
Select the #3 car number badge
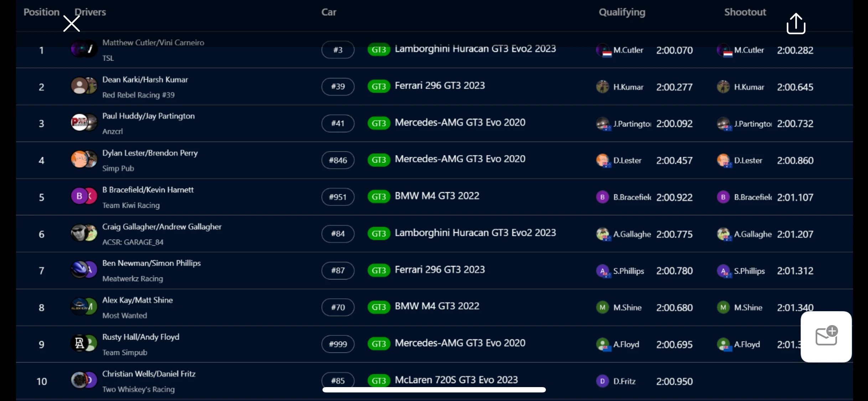coord(338,50)
